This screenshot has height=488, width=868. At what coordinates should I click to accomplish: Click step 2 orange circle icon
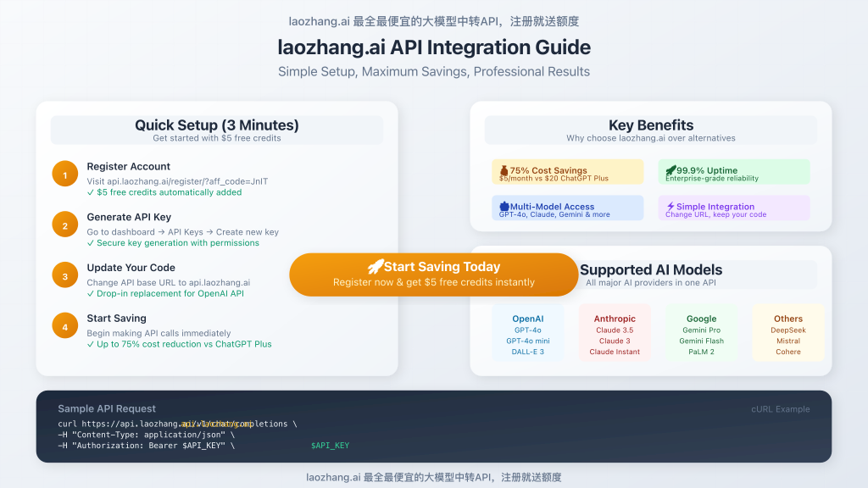(x=64, y=225)
